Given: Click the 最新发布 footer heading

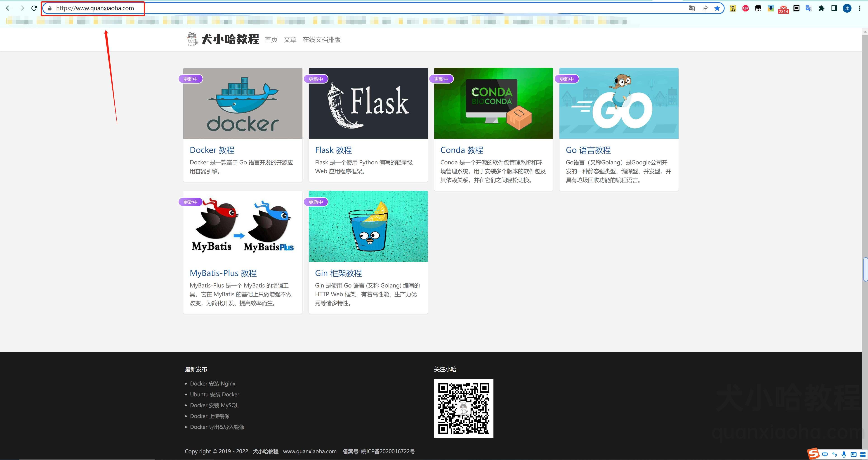Looking at the screenshot, I should click(x=196, y=369).
